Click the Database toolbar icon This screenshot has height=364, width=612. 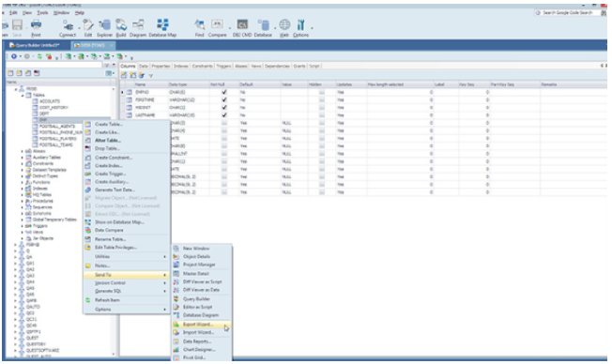[263, 25]
